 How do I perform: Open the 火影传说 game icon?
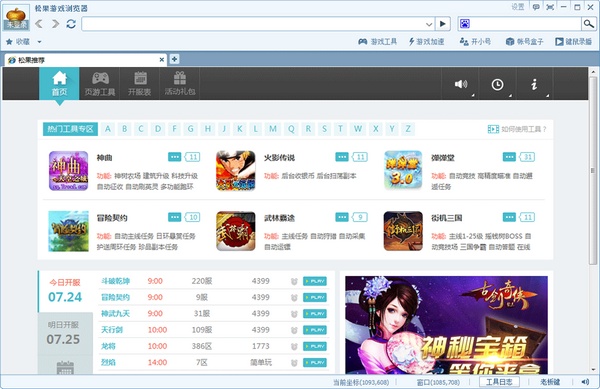[x=236, y=171]
